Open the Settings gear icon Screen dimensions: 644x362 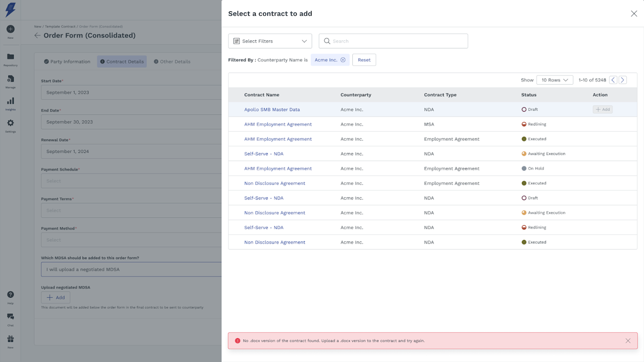[10, 123]
